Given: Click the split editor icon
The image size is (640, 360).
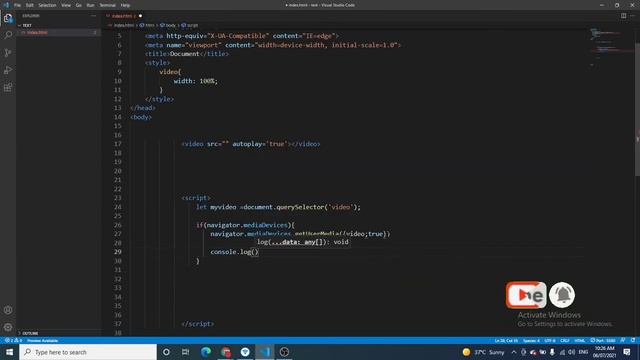Looking at the screenshot, I should pyautogui.click(x=623, y=16).
